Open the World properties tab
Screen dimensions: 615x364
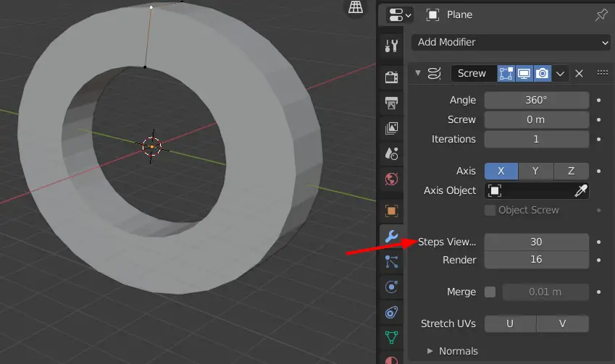coord(391,179)
